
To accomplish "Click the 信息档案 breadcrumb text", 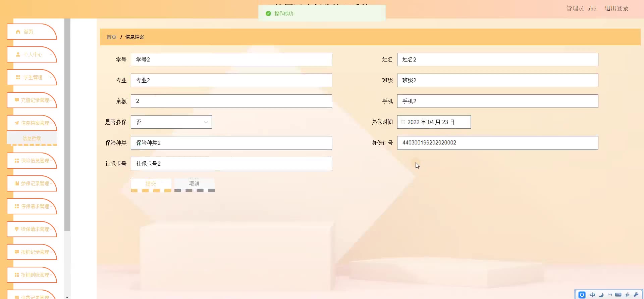I will click(x=135, y=37).
